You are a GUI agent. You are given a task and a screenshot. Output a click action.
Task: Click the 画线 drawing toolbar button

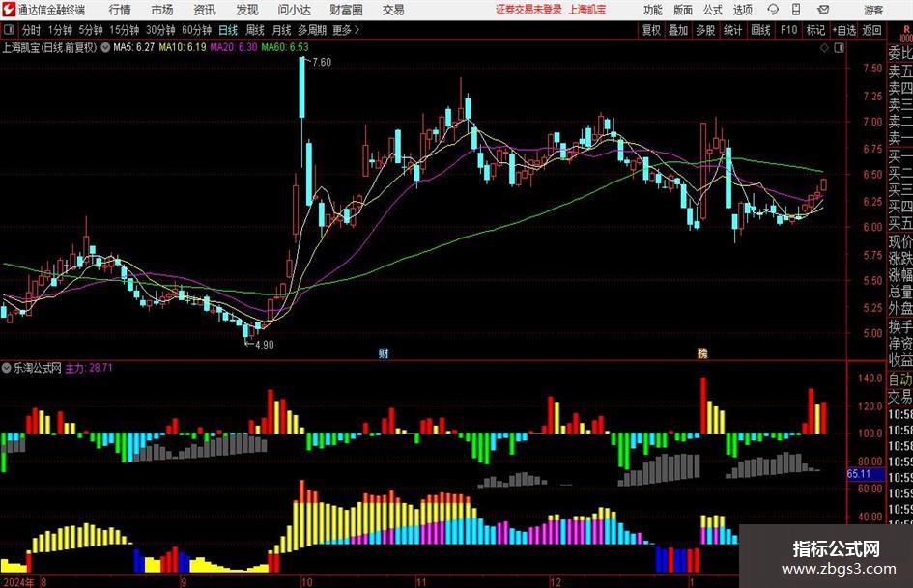click(x=761, y=30)
